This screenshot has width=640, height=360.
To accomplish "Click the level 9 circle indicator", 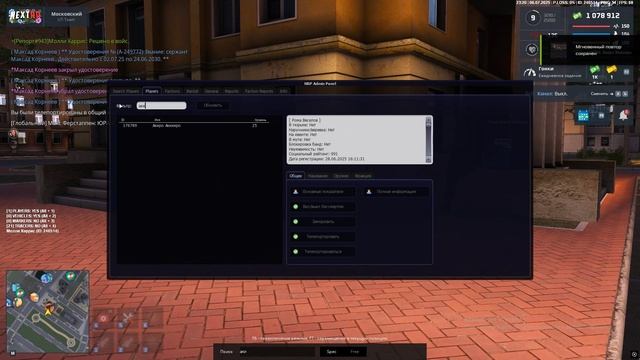I will click(532, 18).
